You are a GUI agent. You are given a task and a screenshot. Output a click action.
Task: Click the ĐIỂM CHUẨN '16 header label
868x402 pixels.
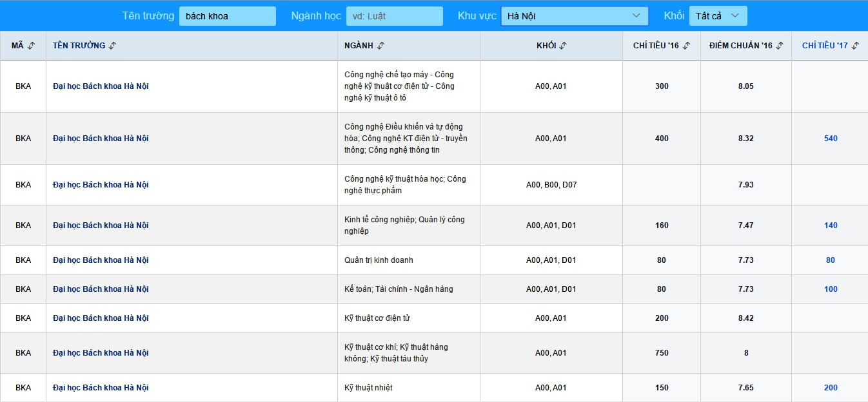click(x=740, y=46)
